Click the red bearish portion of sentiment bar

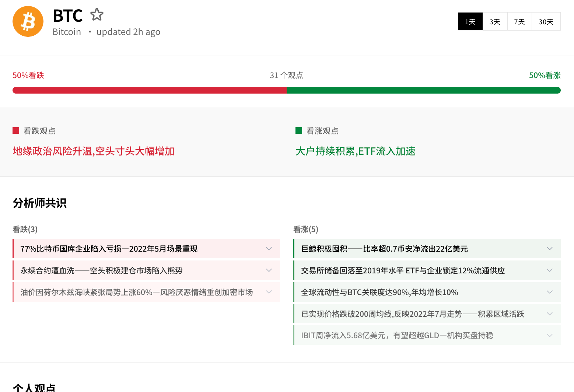coord(149,90)
